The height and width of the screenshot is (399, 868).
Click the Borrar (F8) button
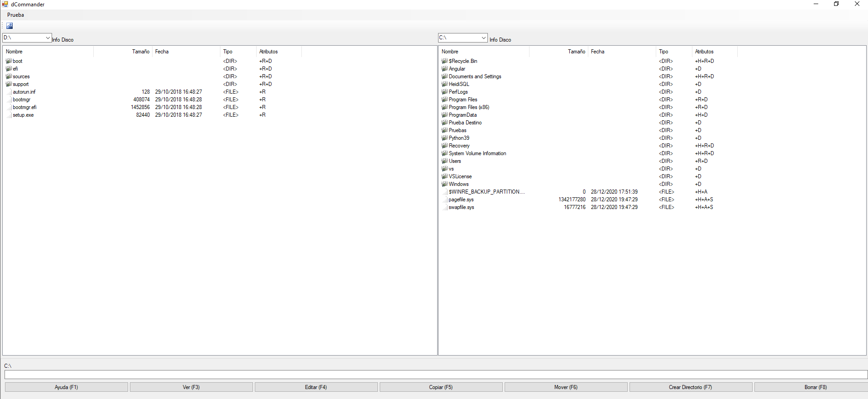coord(815,387)
